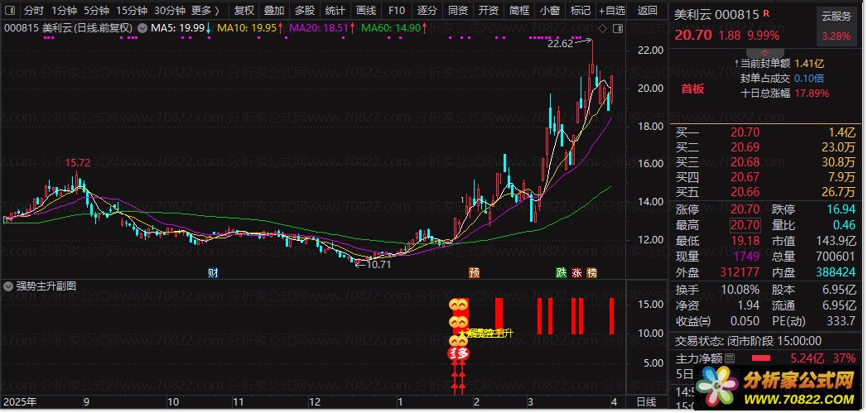Click the 叠加 overlay button
This screenshot has height=413, width=868.
(274, 11)
